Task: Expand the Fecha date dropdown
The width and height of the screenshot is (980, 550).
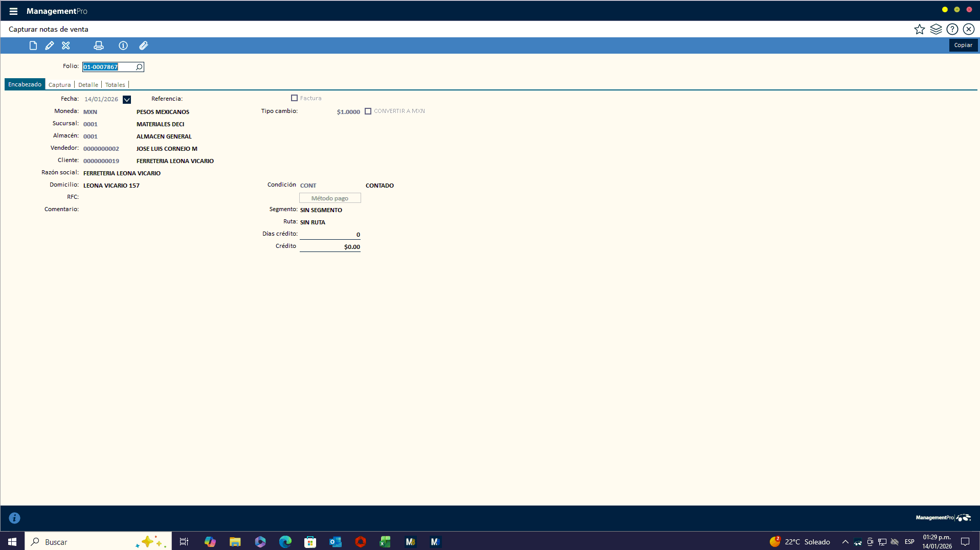Action: (127, 99)
